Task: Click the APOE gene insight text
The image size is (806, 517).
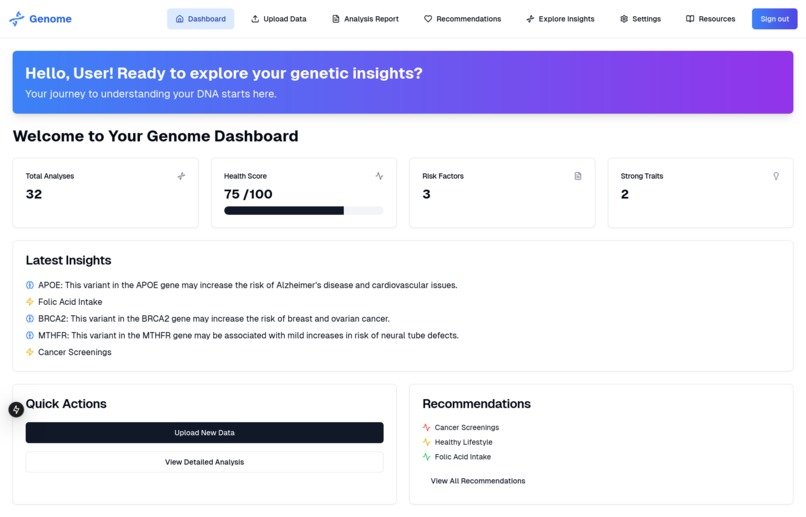Action: pyautogui.click(x=248, y=285)
